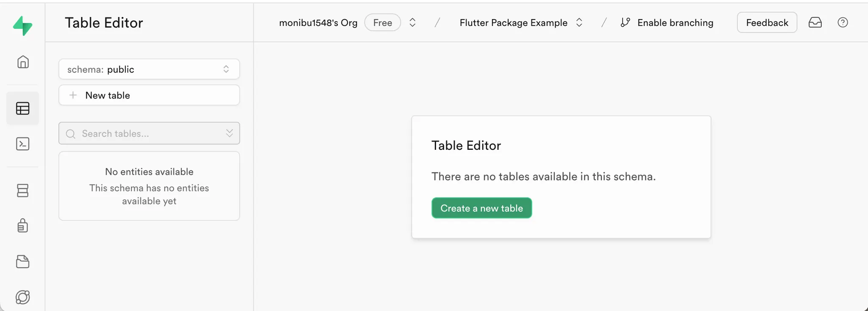Click the Supabase logo icon
This screenshot has height=311, width=868.
pos(23,25)
